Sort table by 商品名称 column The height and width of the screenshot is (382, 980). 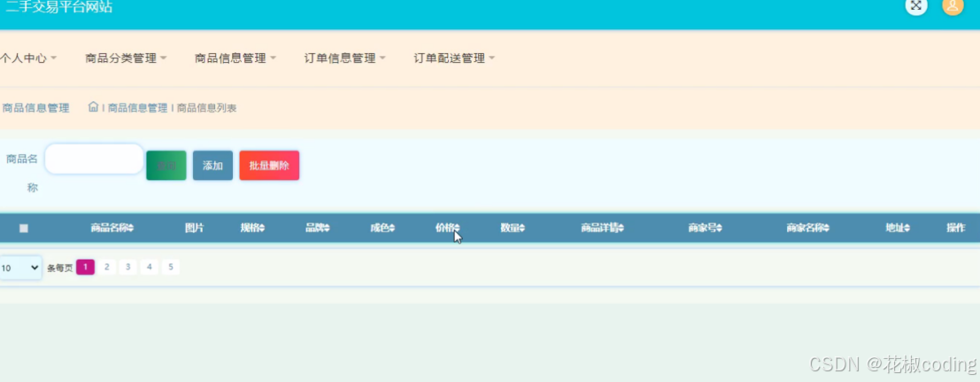[112, 228]
